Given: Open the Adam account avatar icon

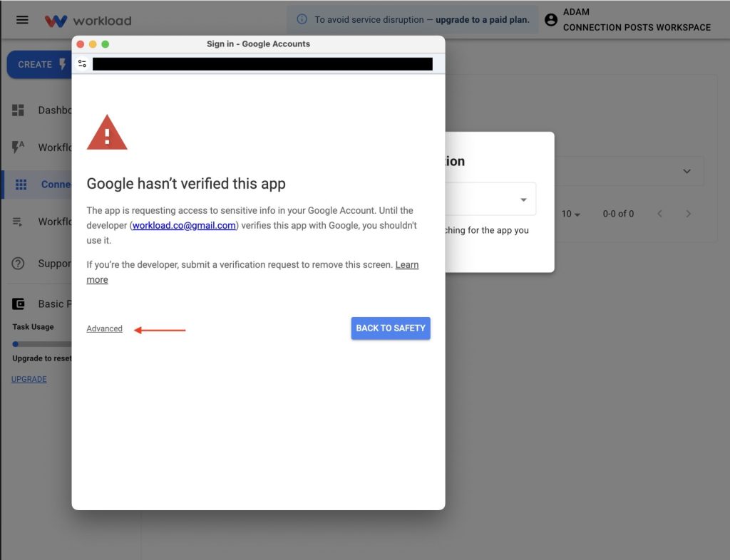Looking at the screenshot, I should click(551, 20).
